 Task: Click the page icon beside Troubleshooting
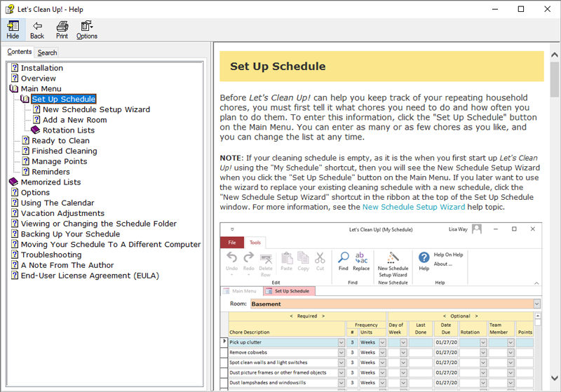coord(15,255)
